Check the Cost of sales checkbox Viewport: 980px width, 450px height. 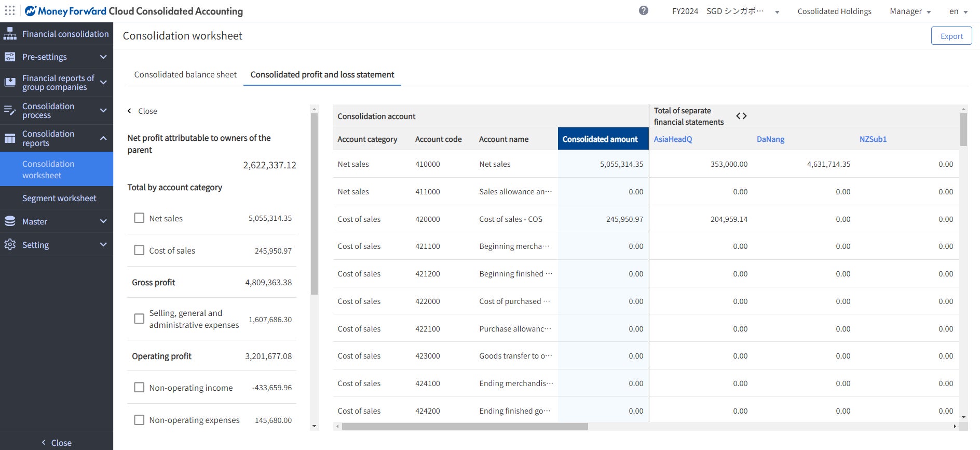click(139, 250)
